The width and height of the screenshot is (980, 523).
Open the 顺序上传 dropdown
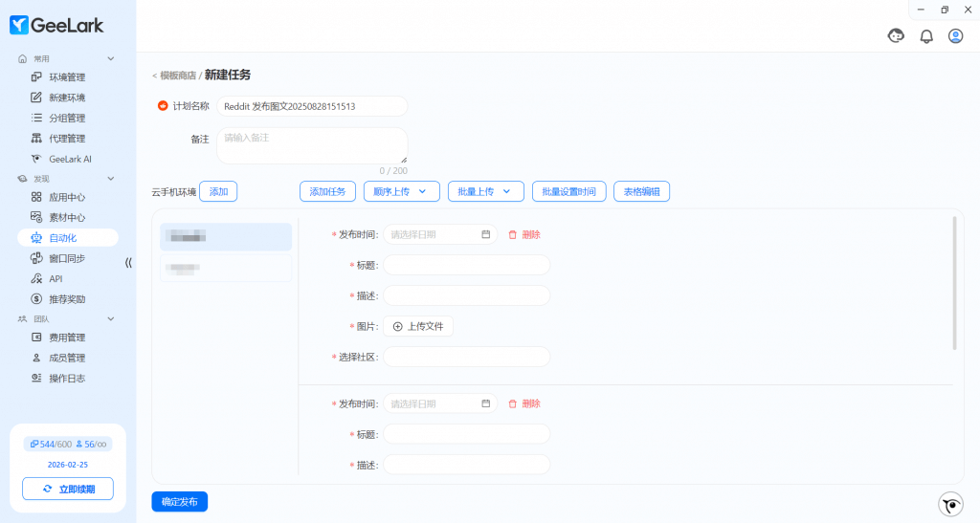401,191
